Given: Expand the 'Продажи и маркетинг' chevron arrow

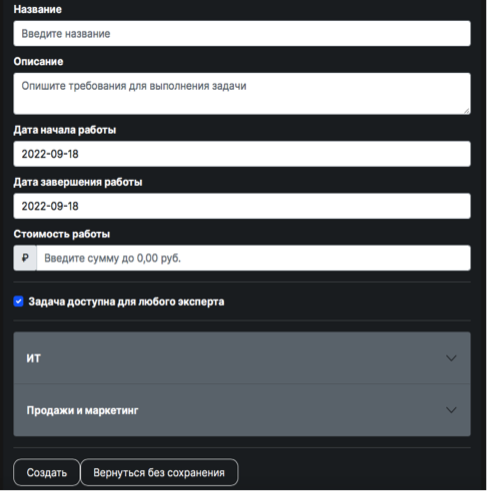Looking at the screenshot, I should [x=451, y=410].
